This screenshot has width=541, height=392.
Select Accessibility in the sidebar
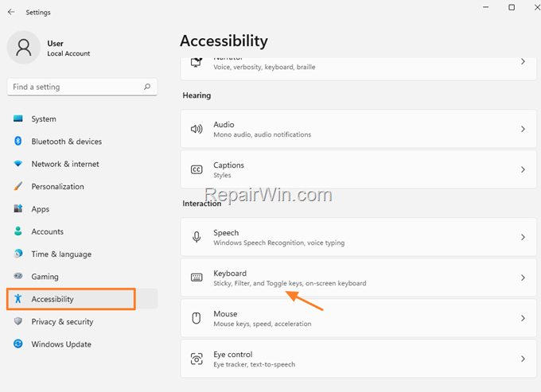(x=82, y=299)
